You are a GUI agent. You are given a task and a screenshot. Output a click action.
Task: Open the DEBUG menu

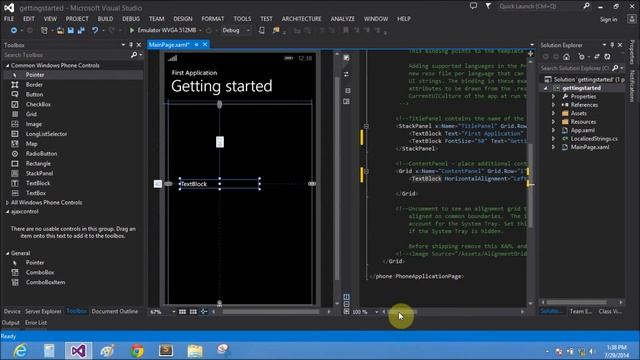click(131, 19)
